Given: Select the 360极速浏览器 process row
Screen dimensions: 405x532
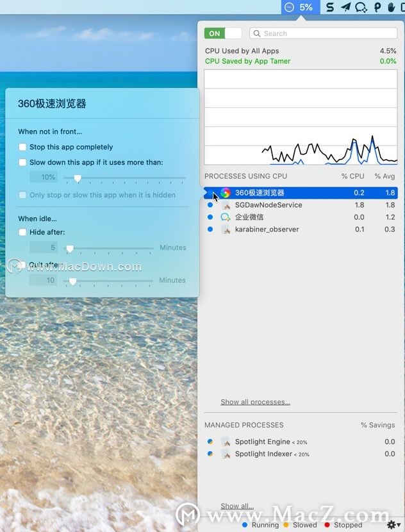Looking at the screenshot, I should [301, 193].
